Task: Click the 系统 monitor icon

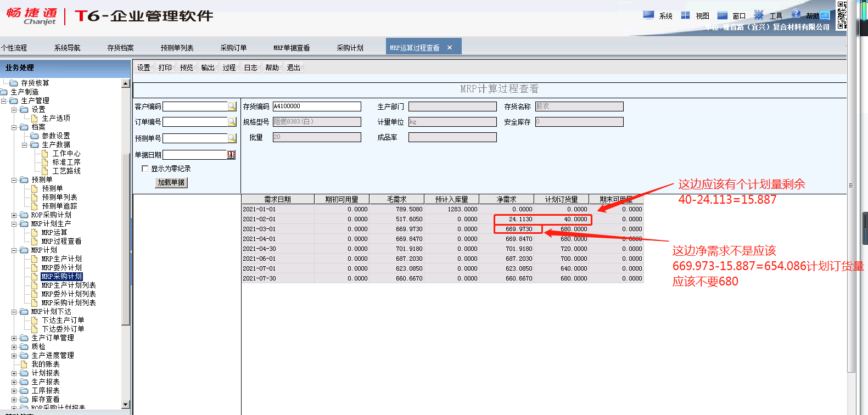Action: coord(648,15)
